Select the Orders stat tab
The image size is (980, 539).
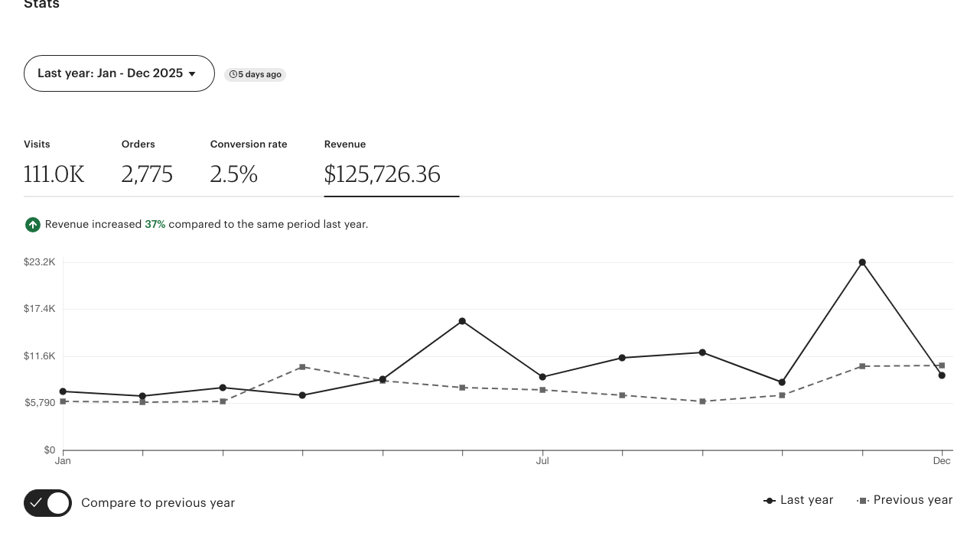click(x=147, y=164)
